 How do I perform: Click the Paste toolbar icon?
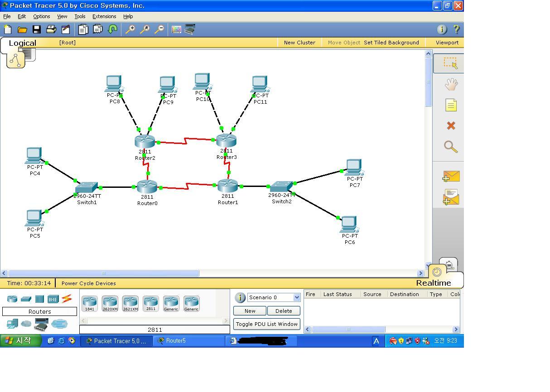click(97, 29)
